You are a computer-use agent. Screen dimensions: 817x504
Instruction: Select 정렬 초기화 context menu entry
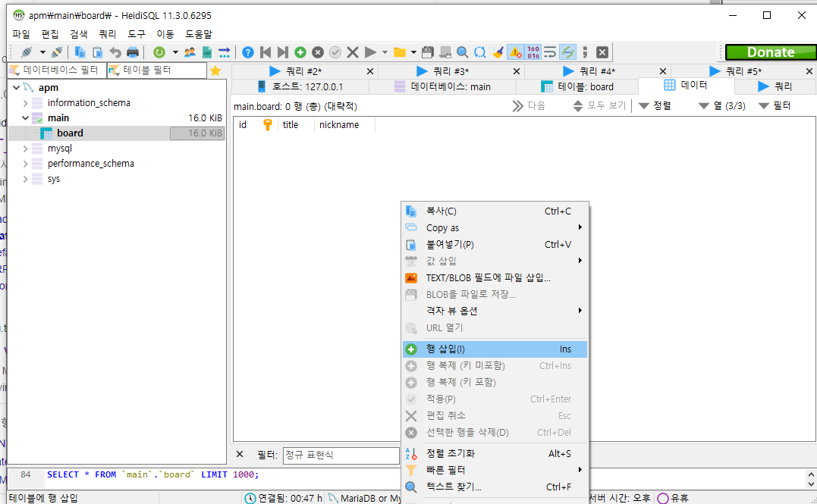495,453
